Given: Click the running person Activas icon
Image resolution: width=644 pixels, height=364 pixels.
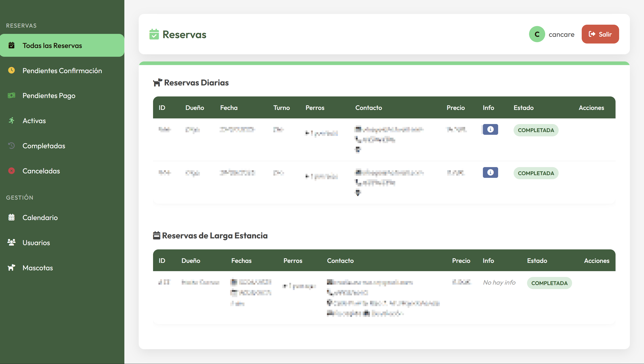Looking at the screenshot, I should [11, 121].
